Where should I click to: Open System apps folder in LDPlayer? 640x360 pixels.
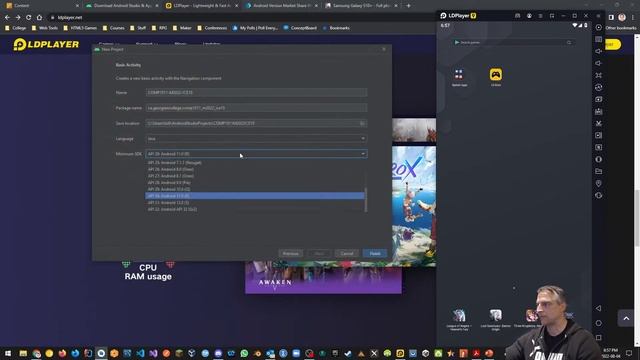point(459,76)
